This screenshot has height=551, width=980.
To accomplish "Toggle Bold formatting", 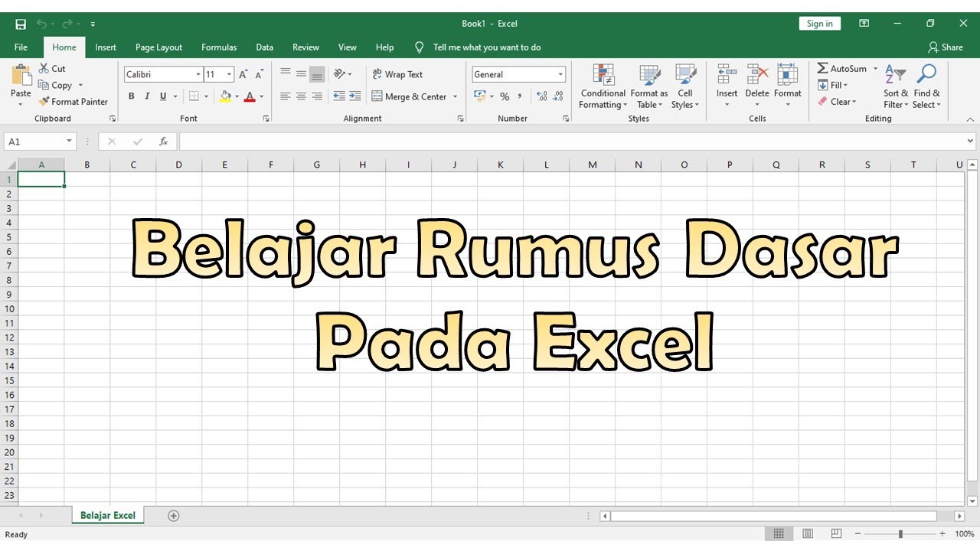I will [x=131, y=96].
